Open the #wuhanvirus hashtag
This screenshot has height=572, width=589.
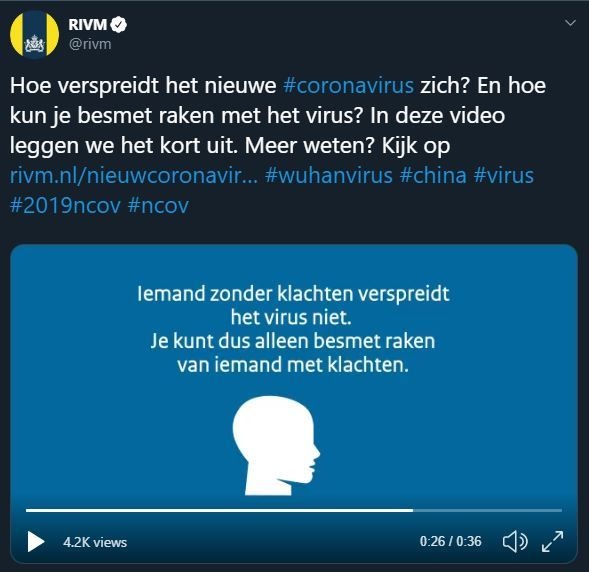point(329,175)
